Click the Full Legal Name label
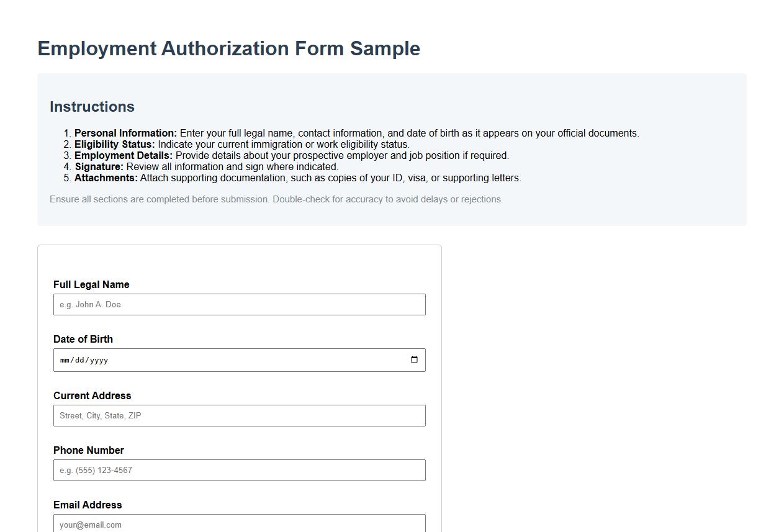 click(x=91, y=284)
